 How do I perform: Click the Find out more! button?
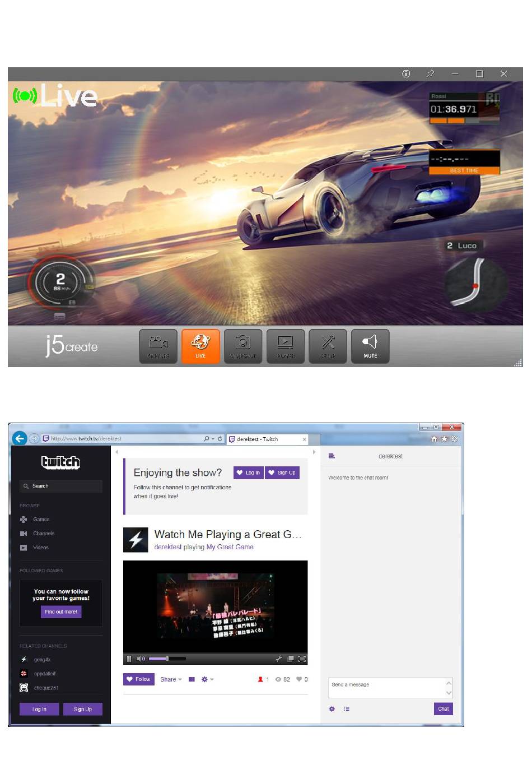click(x=61, y=612)
